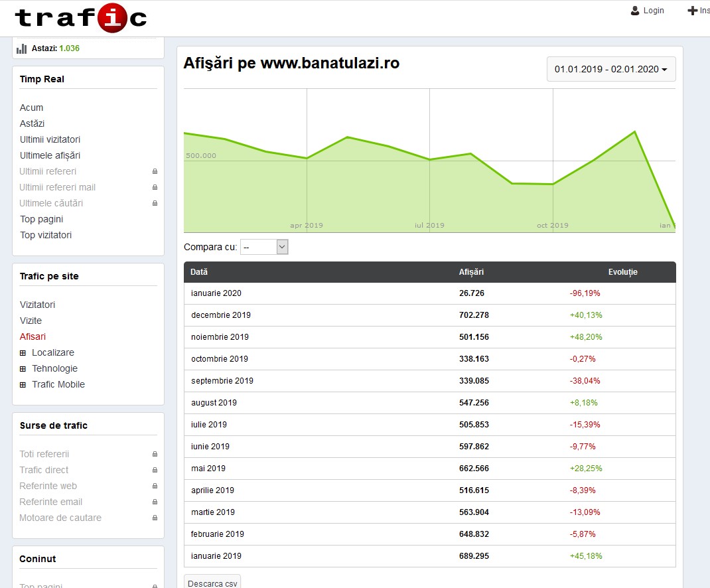Click the lock icon next to Ultimii refereri
This screenshot has height=588, width=710.
pos(155,171)
